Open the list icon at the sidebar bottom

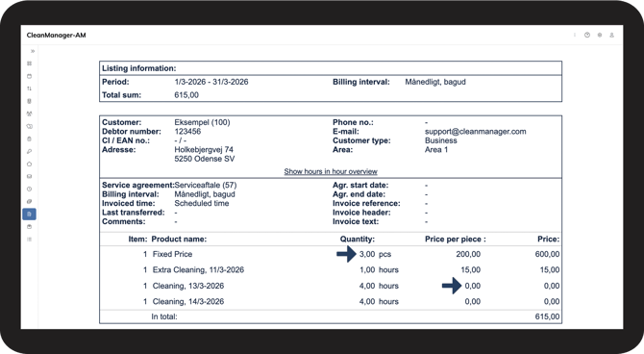point(29,240)
